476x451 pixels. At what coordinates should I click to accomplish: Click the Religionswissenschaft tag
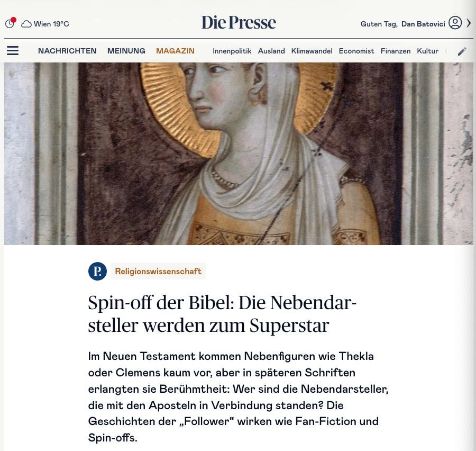coord(158,271)
